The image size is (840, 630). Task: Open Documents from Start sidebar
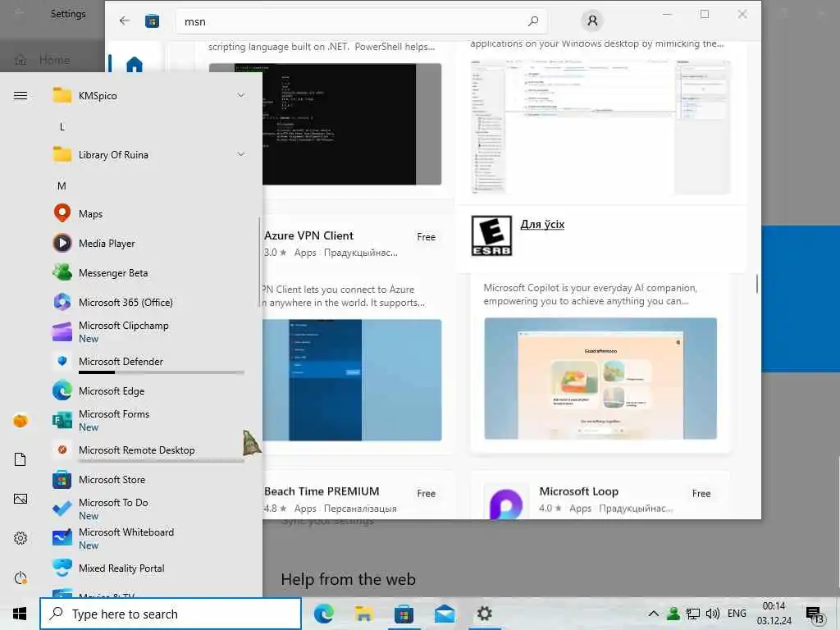(x=21, y=459)
